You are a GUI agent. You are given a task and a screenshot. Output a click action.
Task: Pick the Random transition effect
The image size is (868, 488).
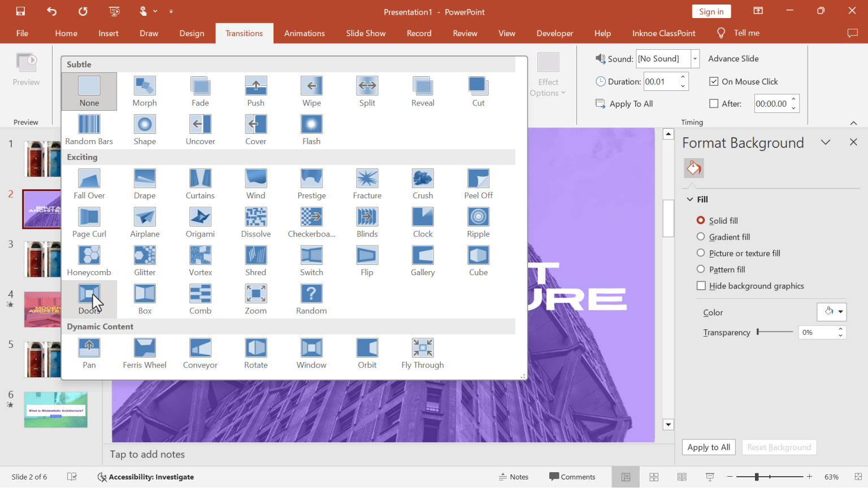point(311,298)
